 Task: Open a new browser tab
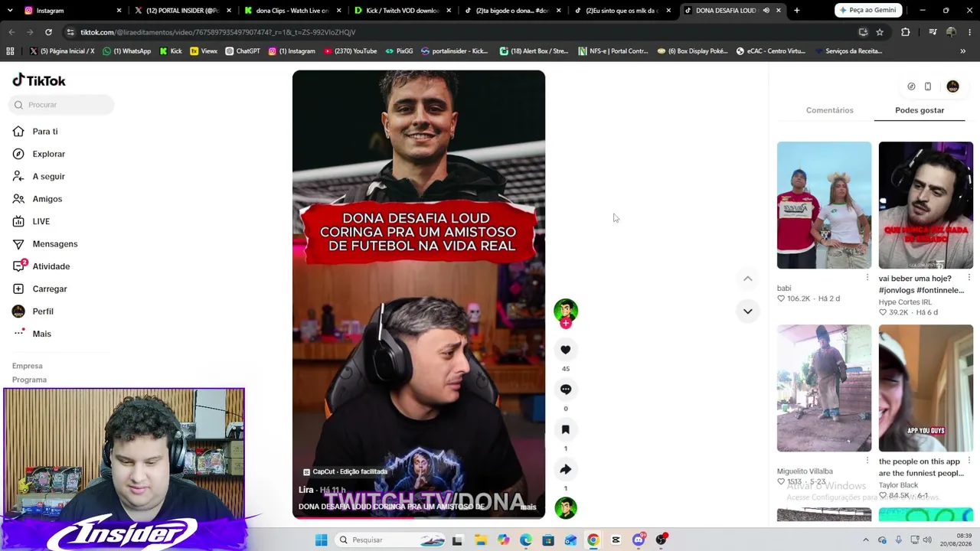click(796, 11)
